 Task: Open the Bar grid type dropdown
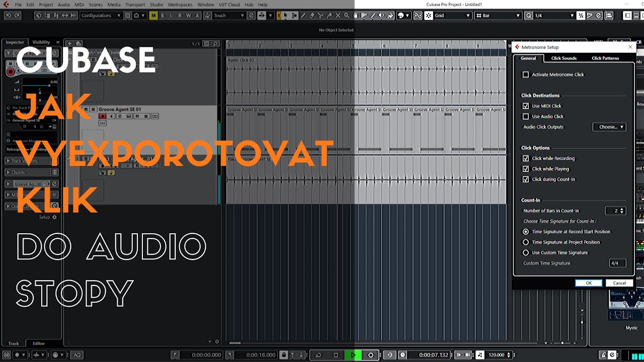click(498, 16)
